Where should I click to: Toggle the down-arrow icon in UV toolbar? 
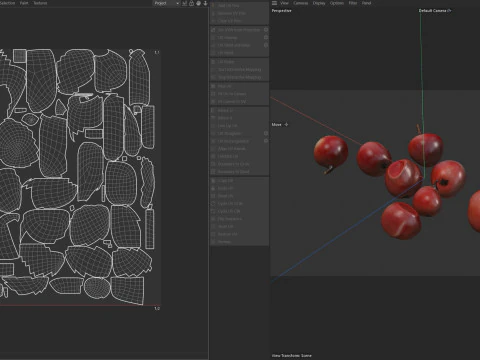[x=205, y=3]
